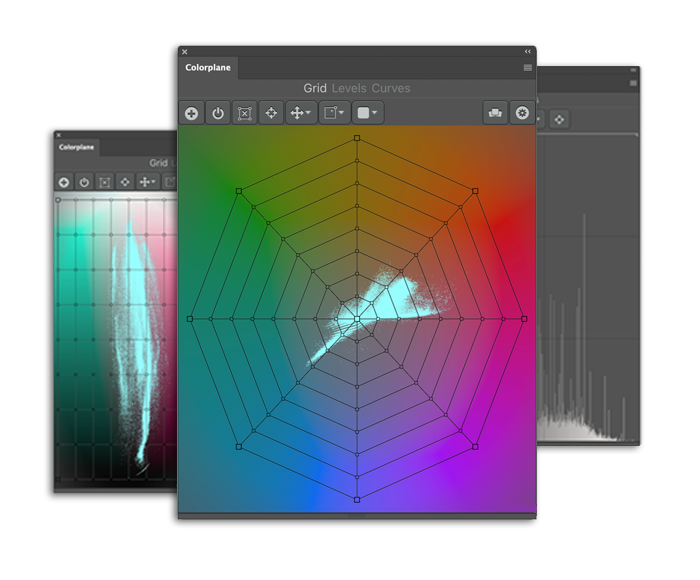This screenshot has height=580, width=700.
Task: Select the Colorplane tab in left panel
Action: [76, 147]
